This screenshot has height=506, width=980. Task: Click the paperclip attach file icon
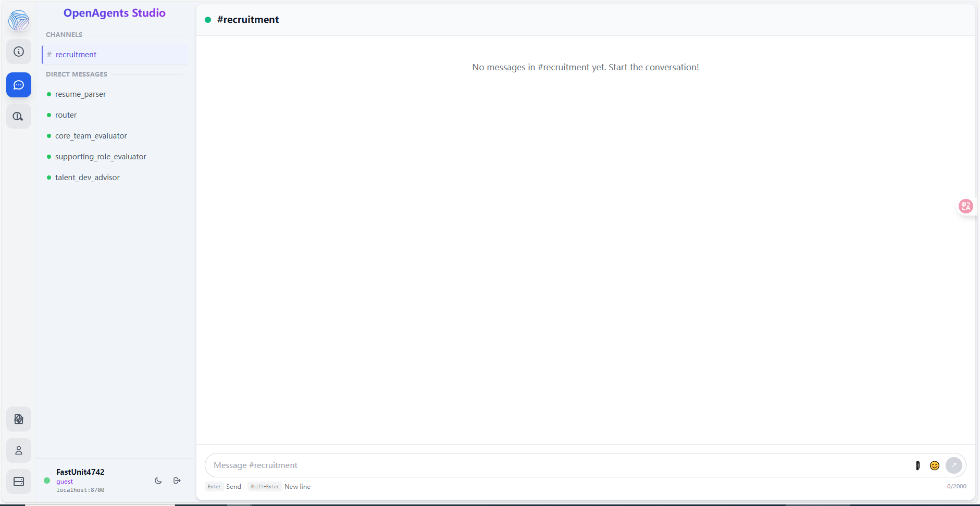pos(917,465)
